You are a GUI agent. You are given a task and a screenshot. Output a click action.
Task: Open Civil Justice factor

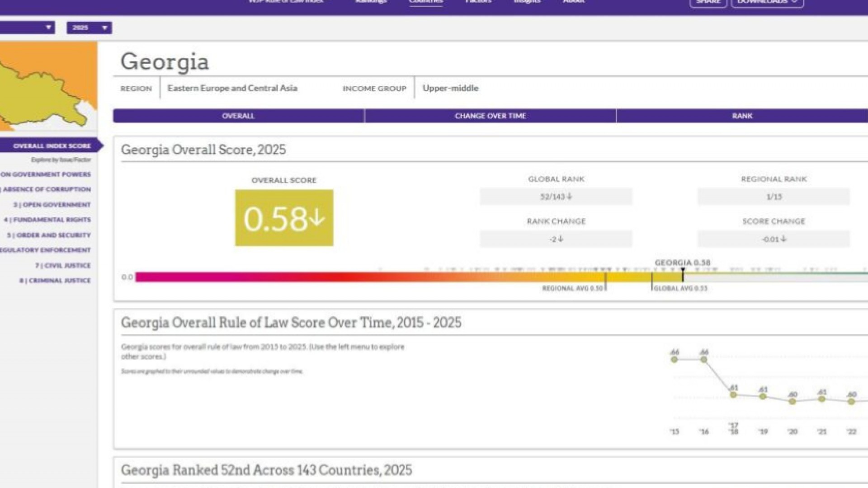point(63,265)
